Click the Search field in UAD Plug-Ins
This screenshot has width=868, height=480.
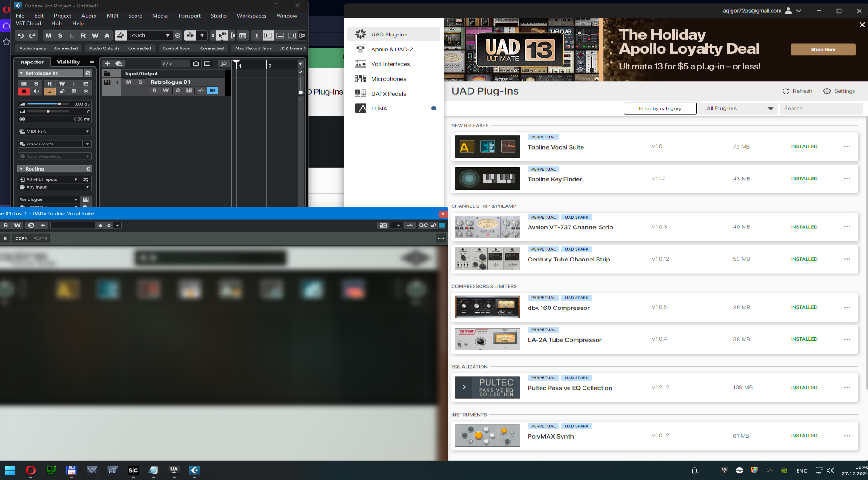click(821, 109)
